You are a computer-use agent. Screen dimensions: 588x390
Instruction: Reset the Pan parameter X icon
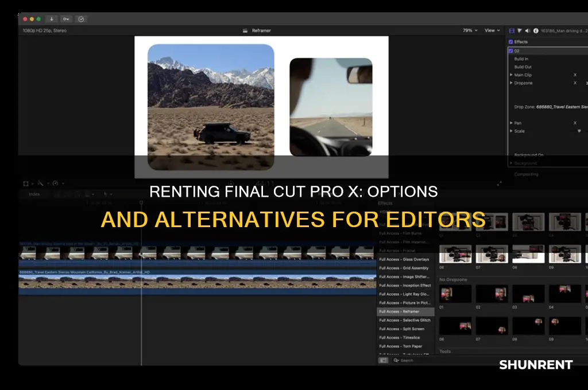click(x=575, y=123)
